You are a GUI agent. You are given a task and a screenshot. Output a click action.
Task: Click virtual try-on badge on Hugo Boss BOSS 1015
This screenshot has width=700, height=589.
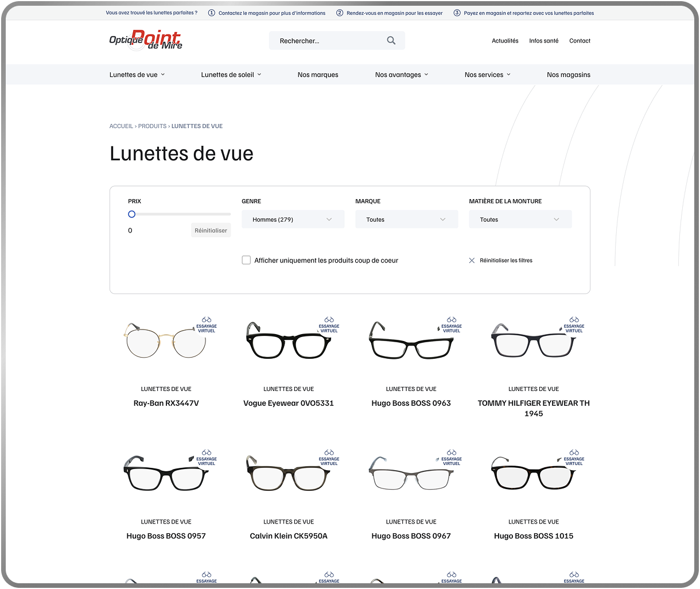(574, 458)
